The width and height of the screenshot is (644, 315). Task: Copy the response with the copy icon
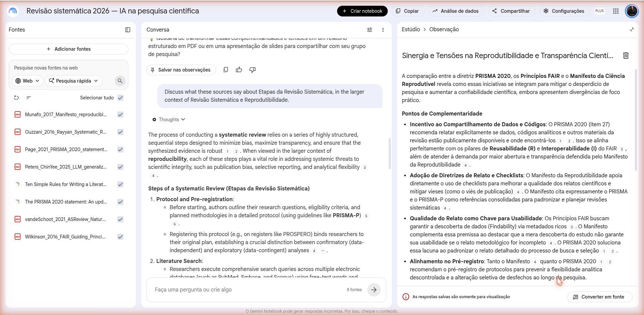pos(226,70)
